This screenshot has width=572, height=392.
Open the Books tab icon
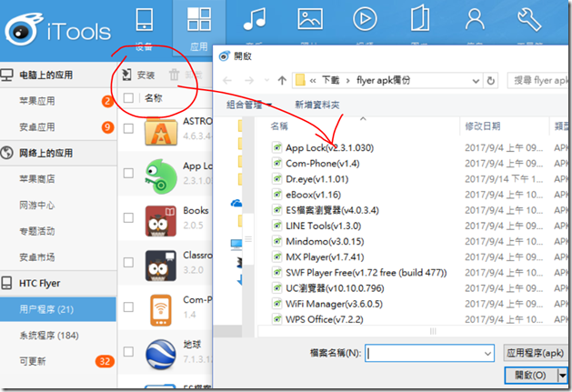click(x=420, y=18)
